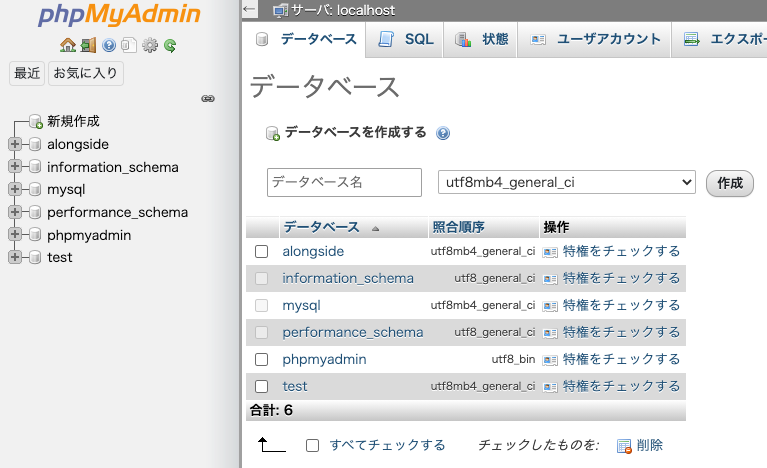Click the test database icon in tree
The height and width of the screenshot is (468, 767).
(35, 257)
